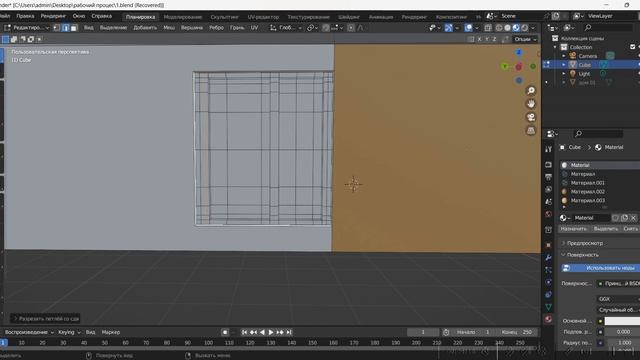The width and height of the screenshot is (640, 360).
Task: Expand the Light tree item
Action: pyautogui.click(x=564, y=74)
